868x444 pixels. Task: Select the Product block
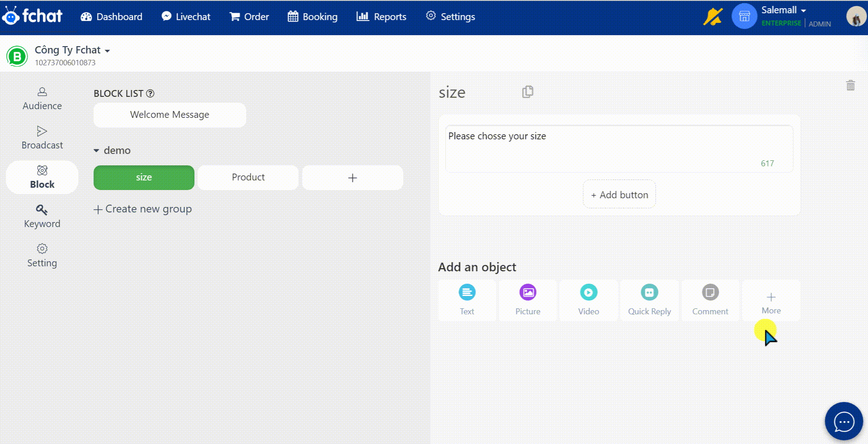coord(248,177)
